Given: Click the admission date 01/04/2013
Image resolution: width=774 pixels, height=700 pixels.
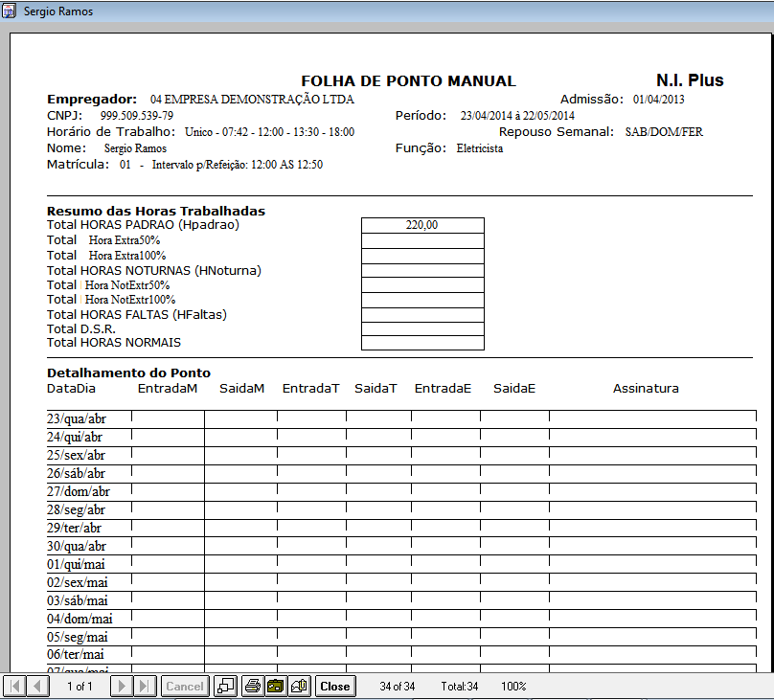Looking at the screenshot, I should pyautogui.click(x=658, y=100).
